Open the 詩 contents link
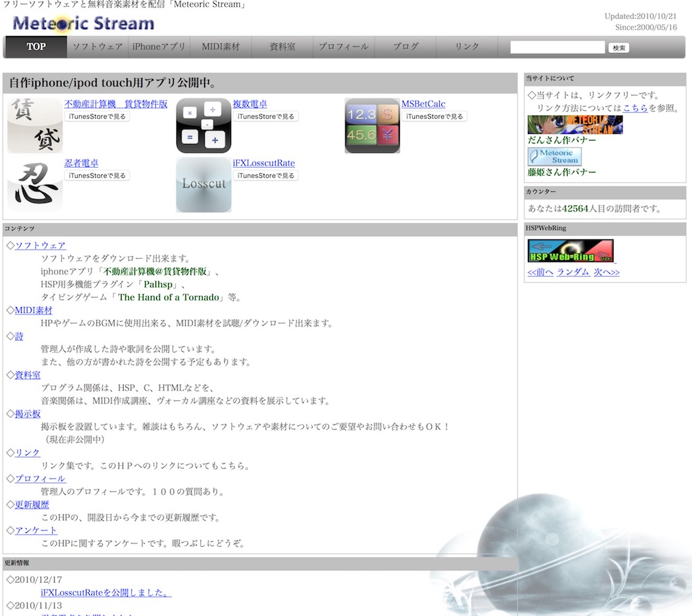Screen dimensions: 692x616 pyautogui.click(x=19, y=336)
